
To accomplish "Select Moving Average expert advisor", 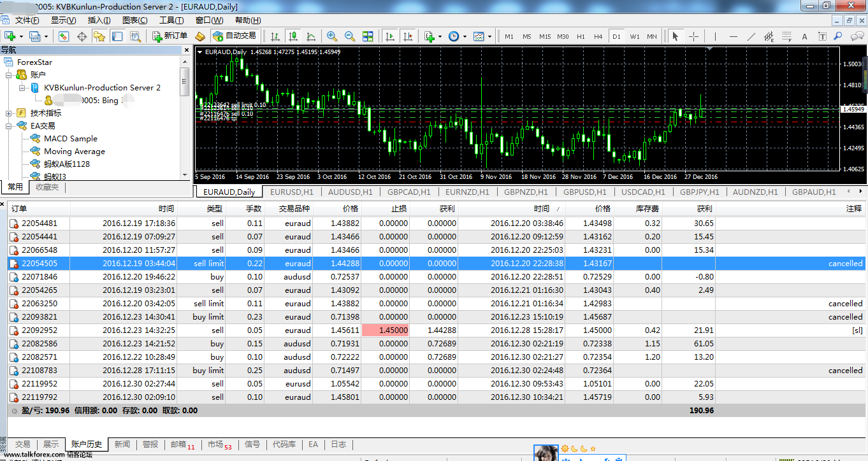I will point(75,152).
